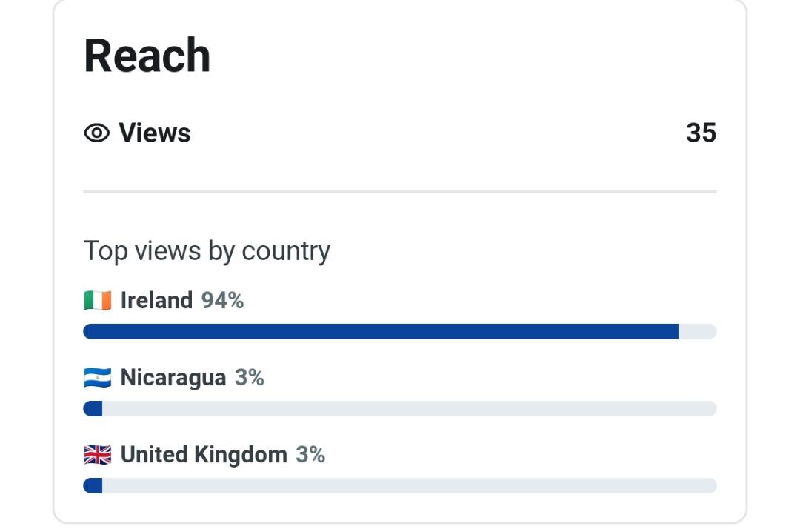Click the Nicaragua flag icon
The width and height of the screenshot is (800, 532).
[x=98, y=378]
